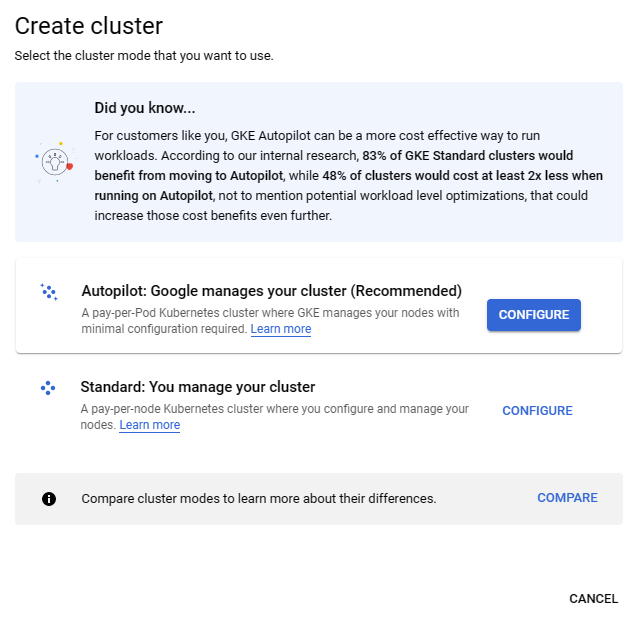Click the 'Did you know...' heading

144,108
